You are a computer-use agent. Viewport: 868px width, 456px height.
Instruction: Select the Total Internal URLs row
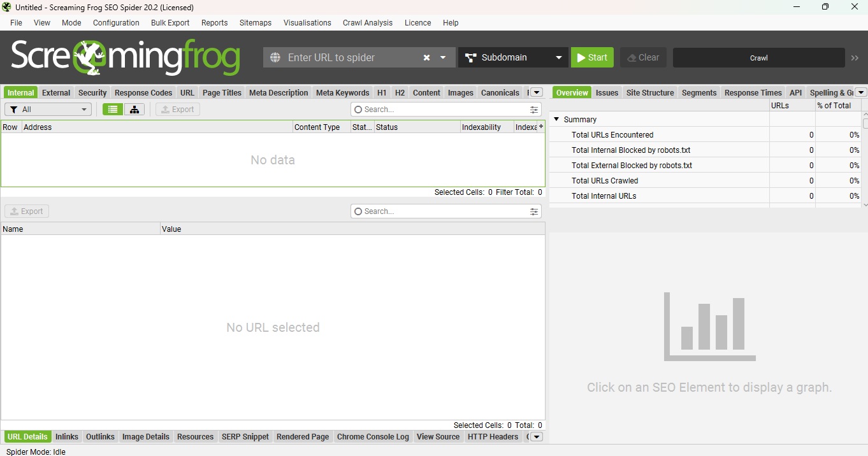(705, 196)
